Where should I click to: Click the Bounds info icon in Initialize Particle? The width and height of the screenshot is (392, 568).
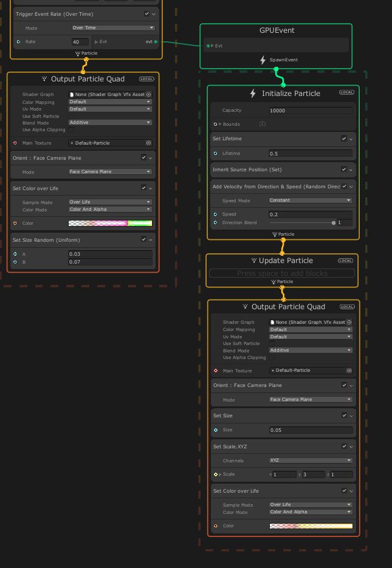point(263,124)
